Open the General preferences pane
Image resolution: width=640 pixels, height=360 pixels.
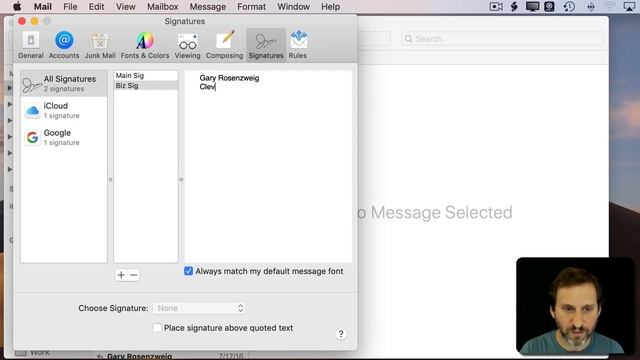tap(31, 45)
